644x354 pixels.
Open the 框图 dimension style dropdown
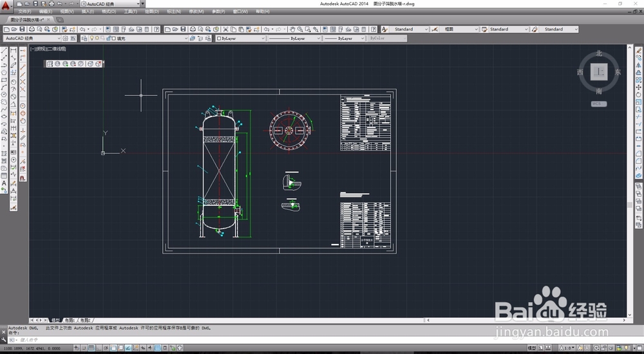(477, 29)
